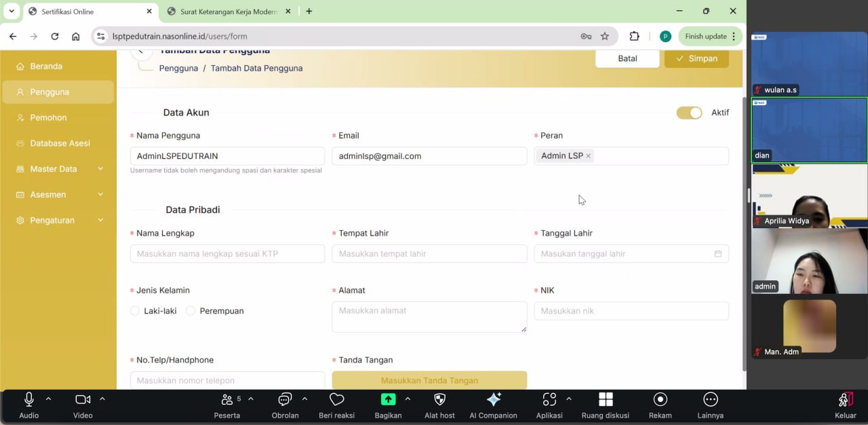Open the Obrolan chat icon
This screenshot has height=425, width=868.
coord(285,400)
